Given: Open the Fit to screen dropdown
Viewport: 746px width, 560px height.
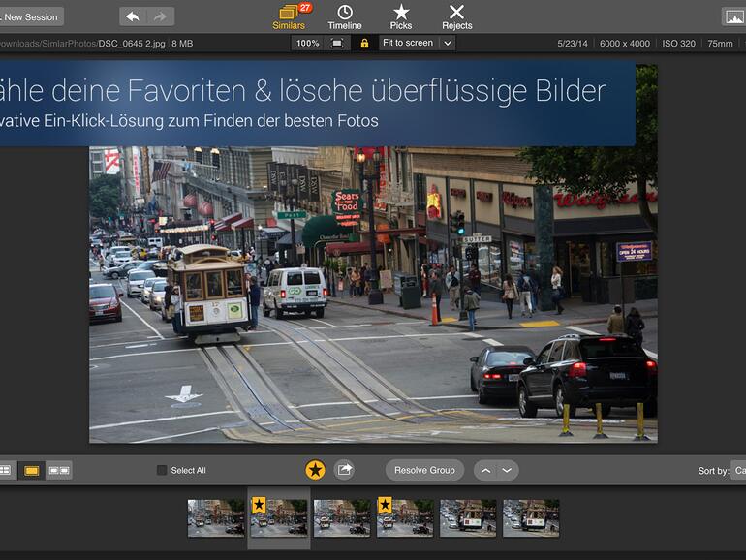Looking at the screenshot, I should pos(417,43).
